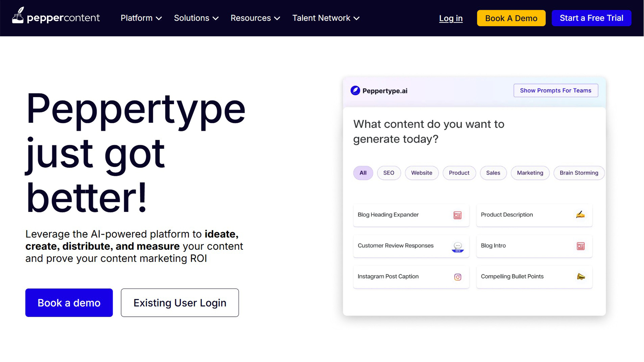Click the peppercontent wordmark text

point(63,18)
